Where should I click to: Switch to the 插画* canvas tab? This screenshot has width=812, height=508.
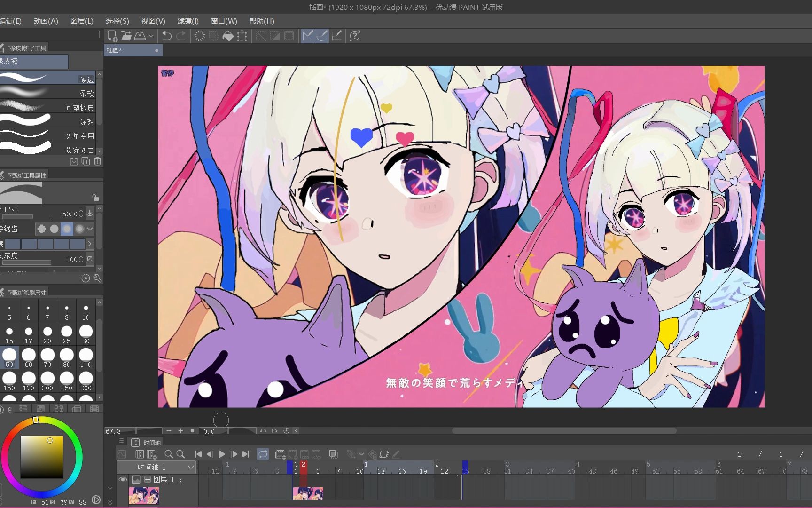[133, 50]
